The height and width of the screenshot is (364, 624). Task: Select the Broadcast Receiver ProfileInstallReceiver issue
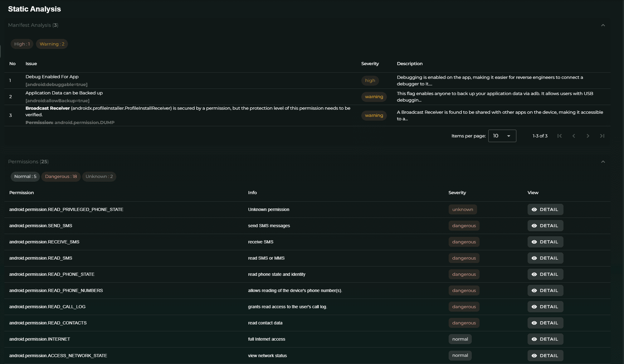pos(307,115)
